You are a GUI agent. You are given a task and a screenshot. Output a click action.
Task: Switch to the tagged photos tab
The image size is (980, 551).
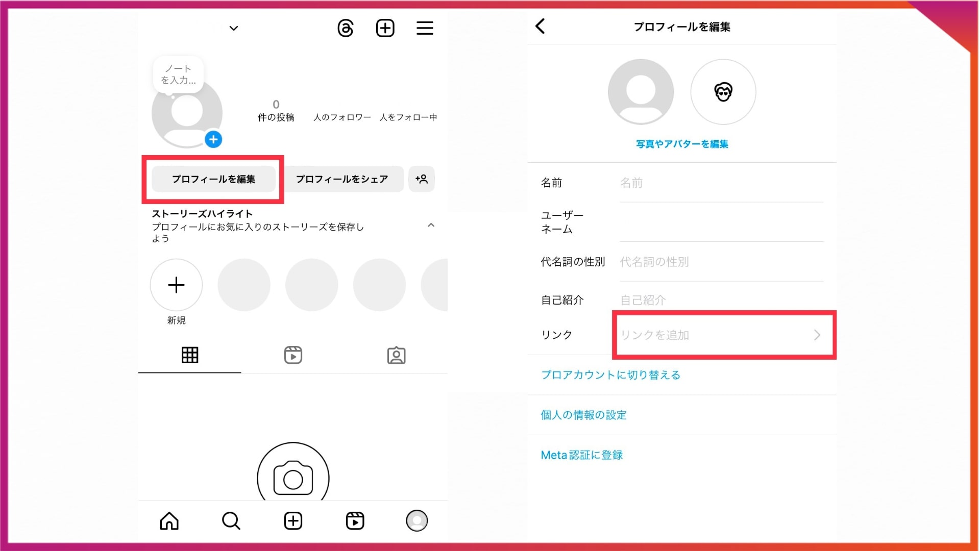pos(395,355)
